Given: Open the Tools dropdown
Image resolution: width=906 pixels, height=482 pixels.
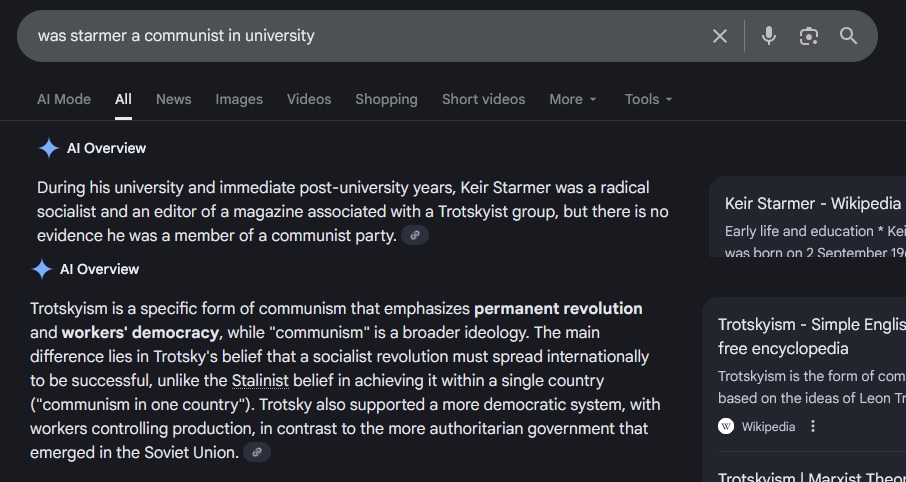Looking at the screenshot, I should [648, 99].
